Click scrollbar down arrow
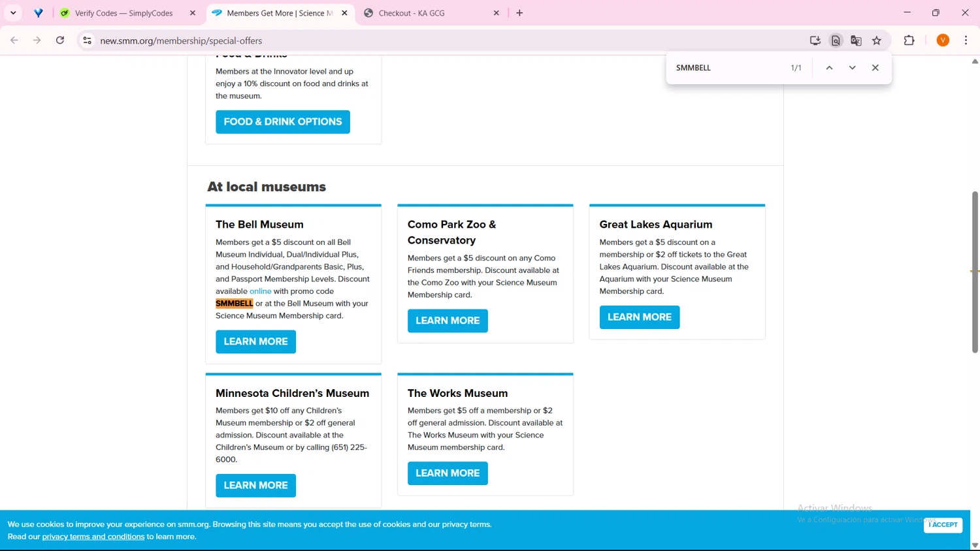The height and width of the screenshot is (551, 980). click(975, 546)
